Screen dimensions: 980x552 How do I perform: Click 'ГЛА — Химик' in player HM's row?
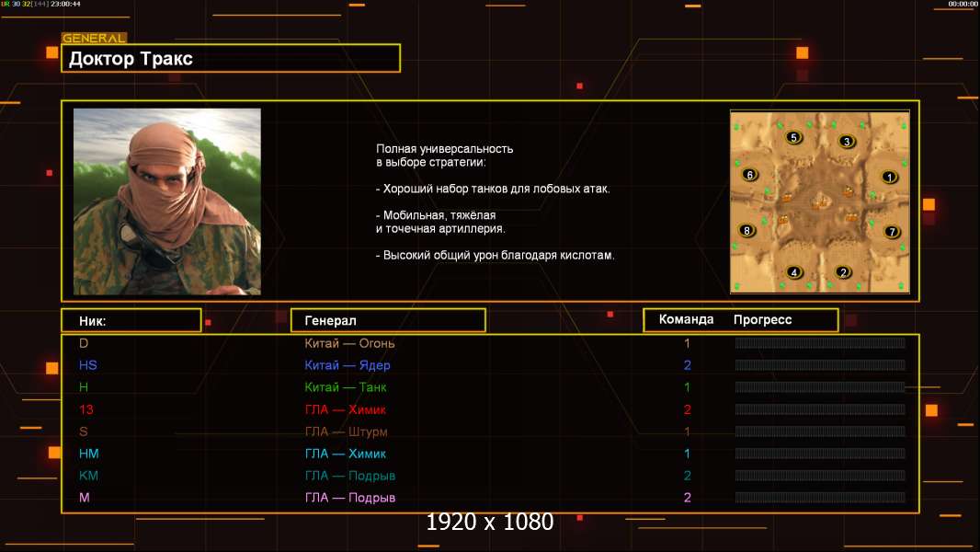[345, 454]
